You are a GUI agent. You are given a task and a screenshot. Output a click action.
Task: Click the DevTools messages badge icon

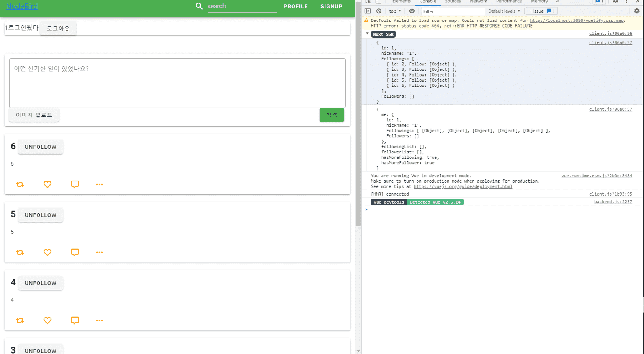click(599, 2)
